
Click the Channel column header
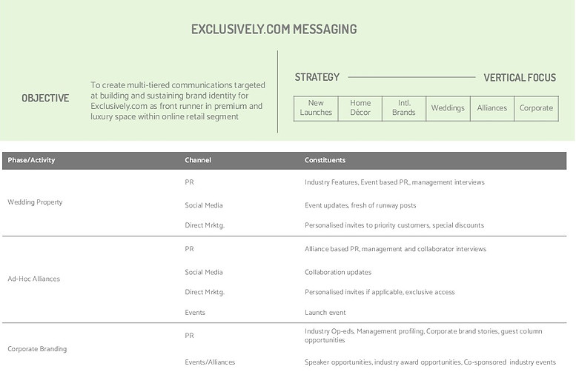point(198,160)
